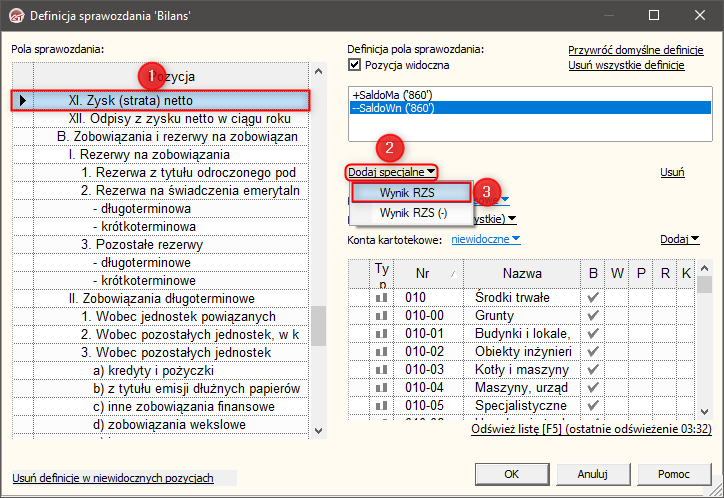Click the account type icon for row 010-02

381,352
